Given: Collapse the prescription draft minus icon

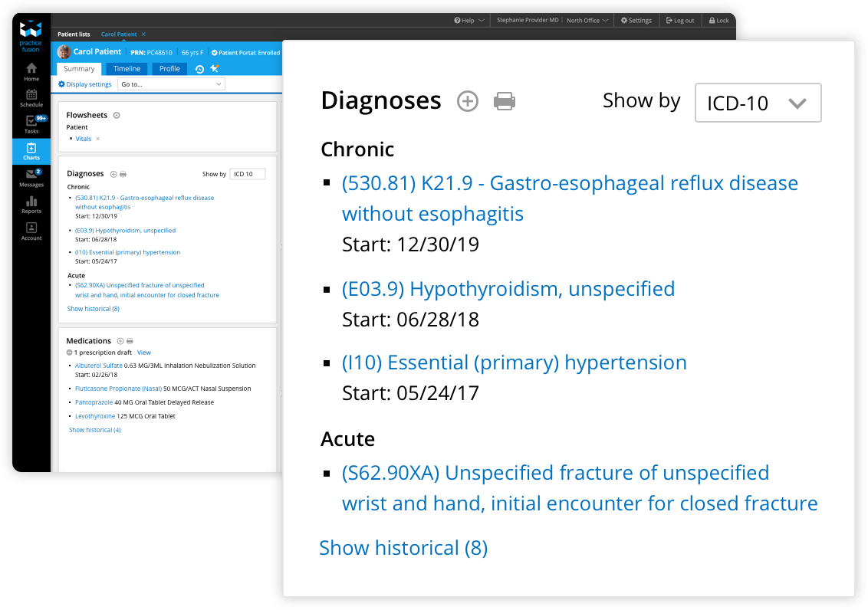Looking at the screenshot, I should pos(70,353).
